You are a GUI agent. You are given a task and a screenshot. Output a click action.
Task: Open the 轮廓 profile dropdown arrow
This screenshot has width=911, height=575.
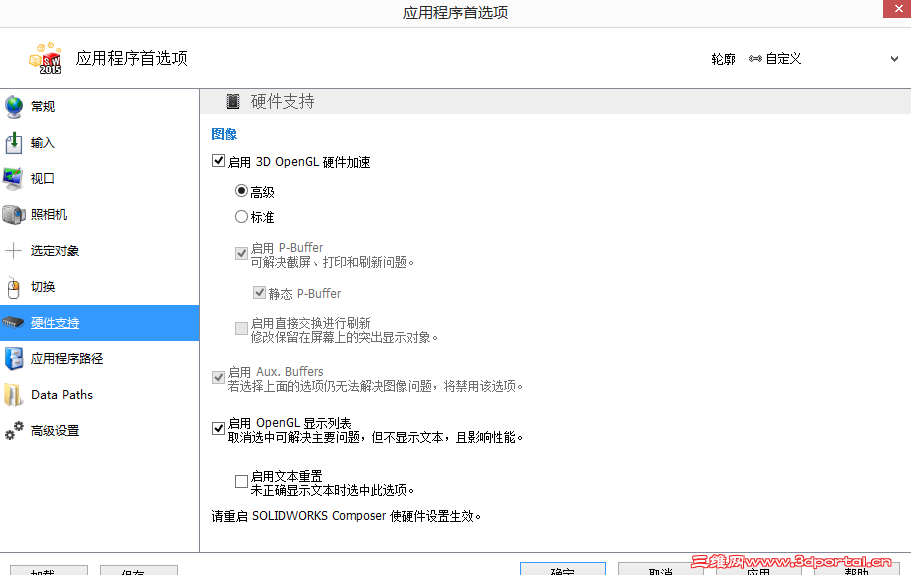point(894,59)
